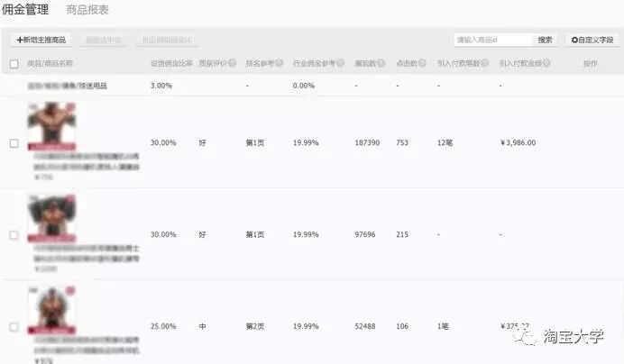
Task: Click the greyed-out batch button left of search box
Action: click(167, 40)
